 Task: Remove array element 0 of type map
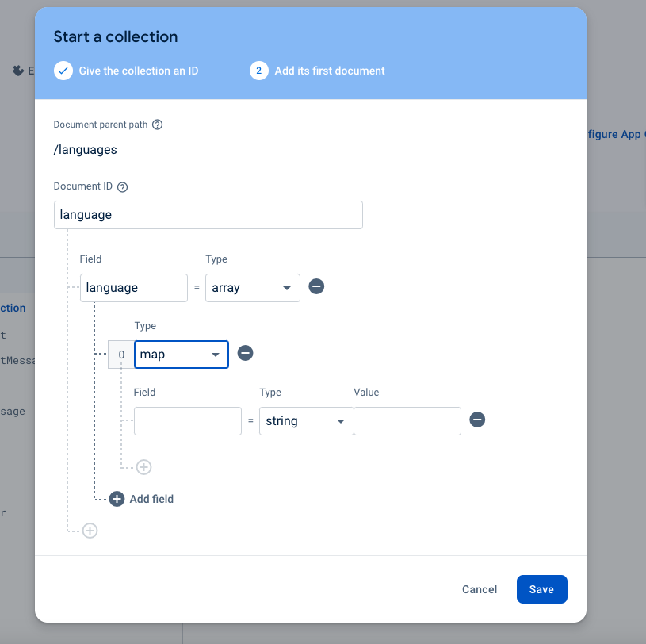245,354
